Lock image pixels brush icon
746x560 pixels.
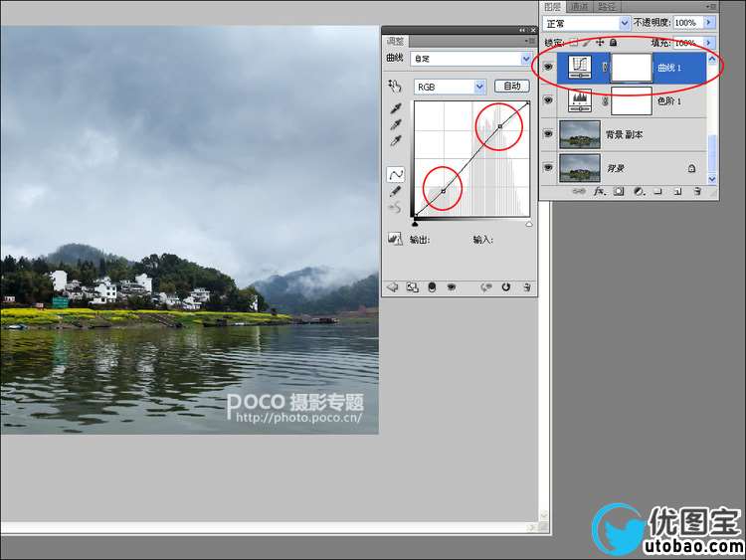pyautogui.click(x=587, y=43)
